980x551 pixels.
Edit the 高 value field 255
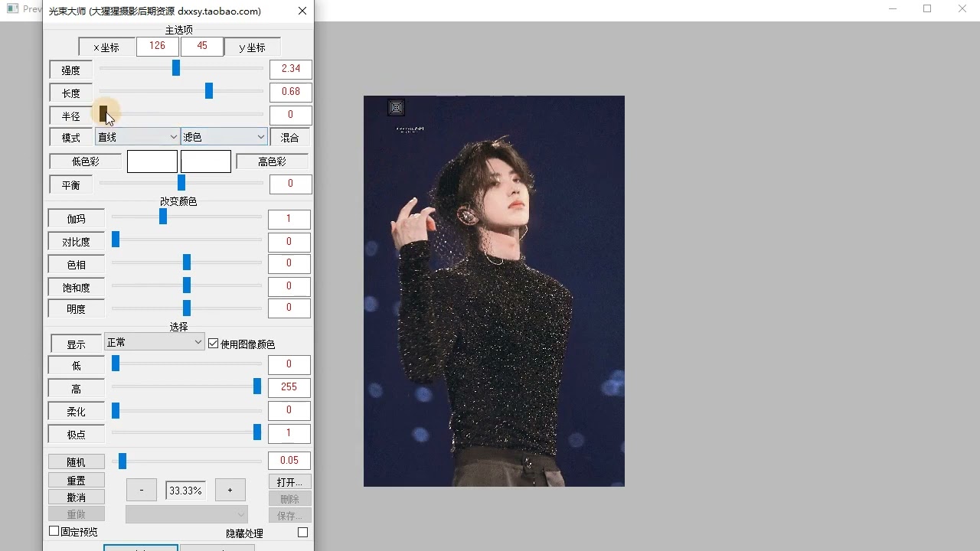pyautogui.click(x=289, y=387)
